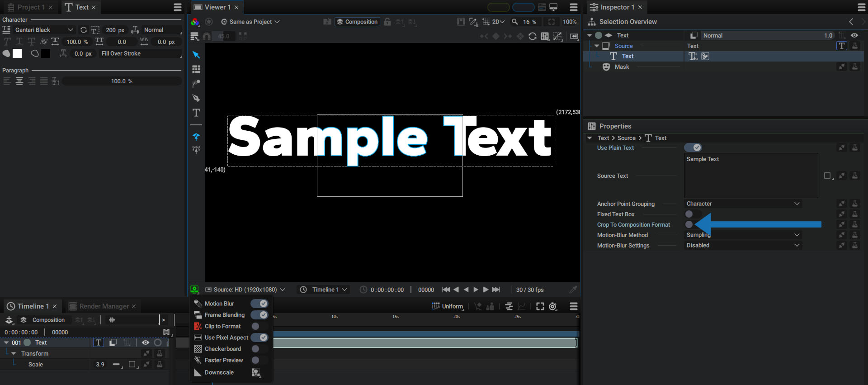Turn off the Use Pixel Aspect toggle
The width and height of the screenshot is (868, 385).
[259, 337]
